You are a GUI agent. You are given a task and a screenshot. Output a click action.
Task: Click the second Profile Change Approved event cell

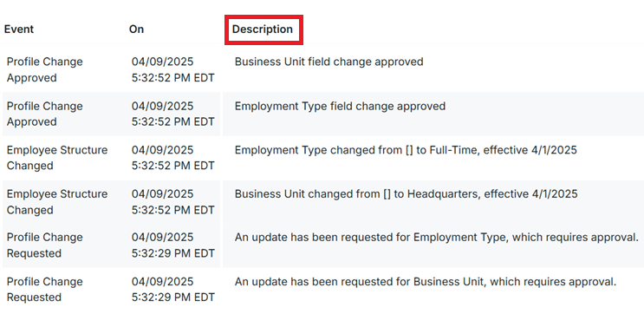coord(45,114)
